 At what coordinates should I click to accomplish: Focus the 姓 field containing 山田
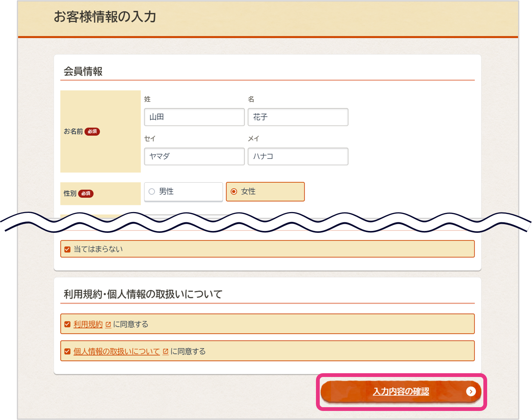(194, 117)
